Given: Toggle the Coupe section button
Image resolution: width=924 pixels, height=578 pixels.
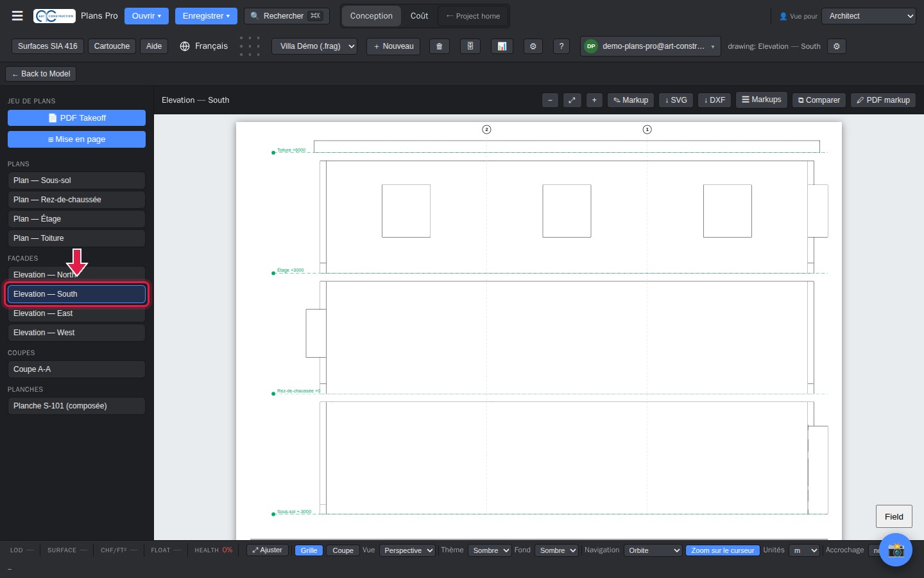Looking at the screenshot, I should coord(343,550).
